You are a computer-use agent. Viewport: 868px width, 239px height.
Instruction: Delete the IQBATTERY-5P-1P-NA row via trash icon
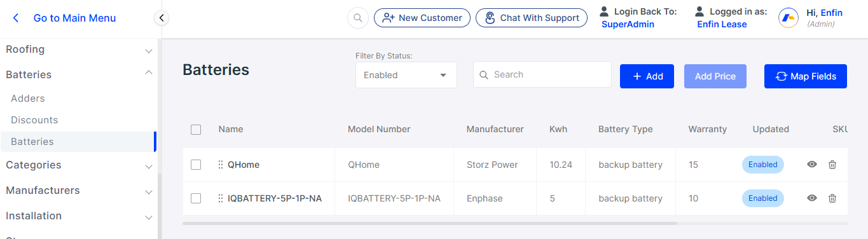[832, 198]
